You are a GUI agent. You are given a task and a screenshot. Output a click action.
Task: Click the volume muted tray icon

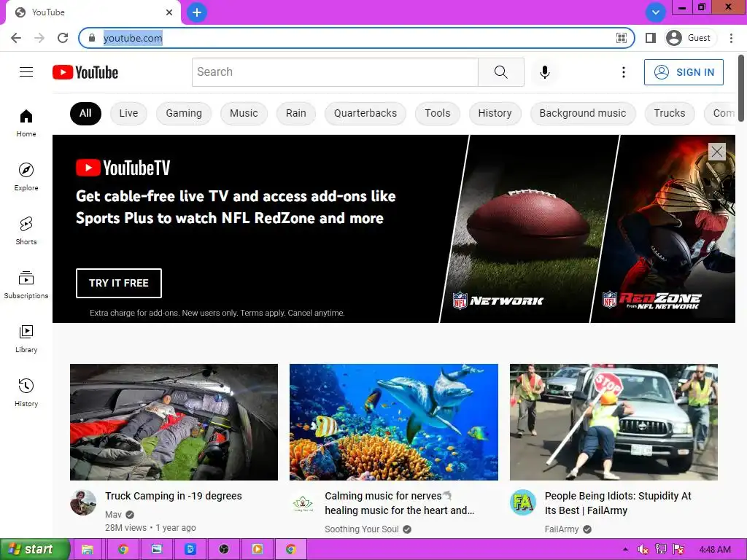coord(643,549)
